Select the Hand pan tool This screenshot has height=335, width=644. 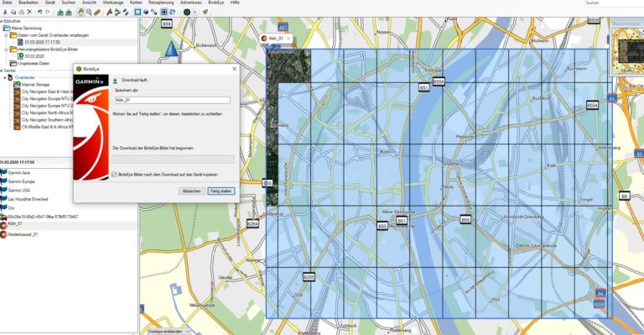click(80, 13)
